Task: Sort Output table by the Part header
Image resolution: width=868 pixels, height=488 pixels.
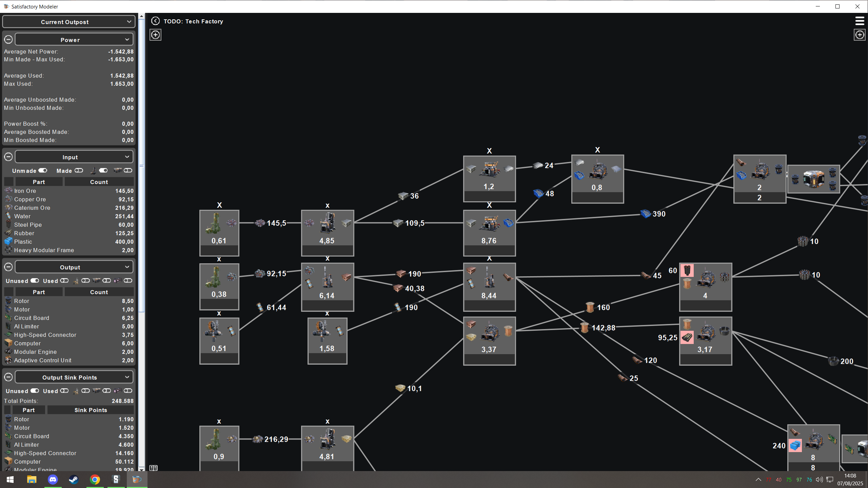Action: pyautogui.click(x=39, y=292)
